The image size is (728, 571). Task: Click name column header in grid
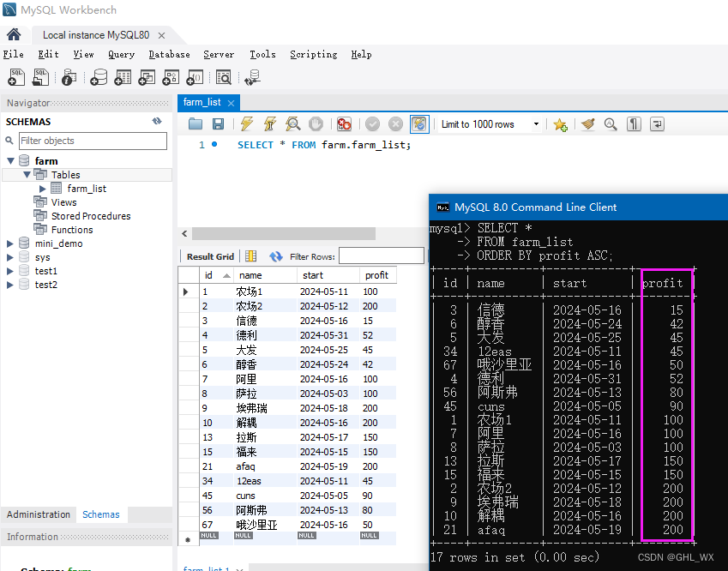(x=265, y=275)
